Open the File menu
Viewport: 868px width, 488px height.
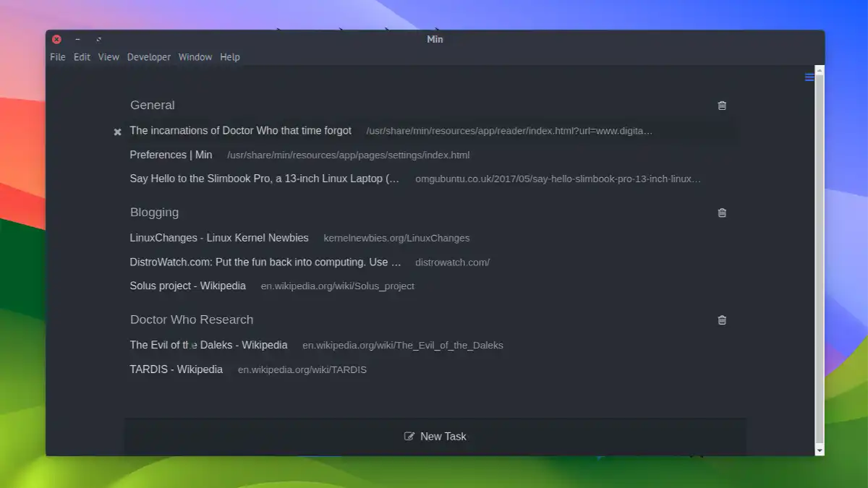[x=57, y=56]
